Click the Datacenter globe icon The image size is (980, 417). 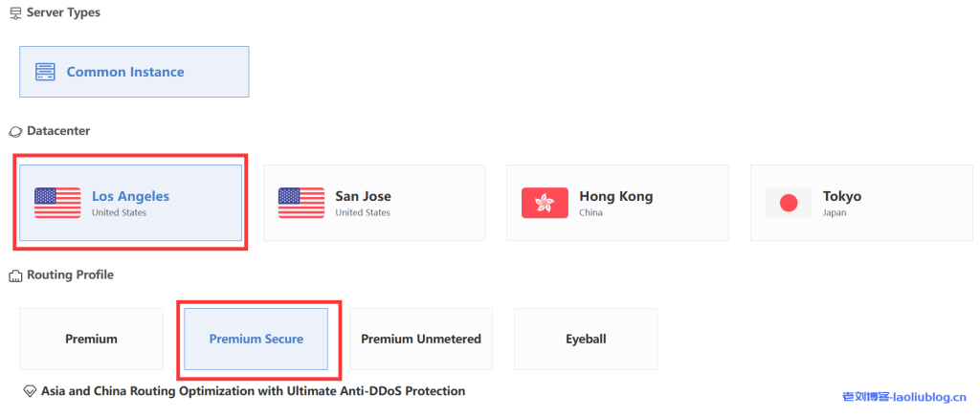pos(15,131)
